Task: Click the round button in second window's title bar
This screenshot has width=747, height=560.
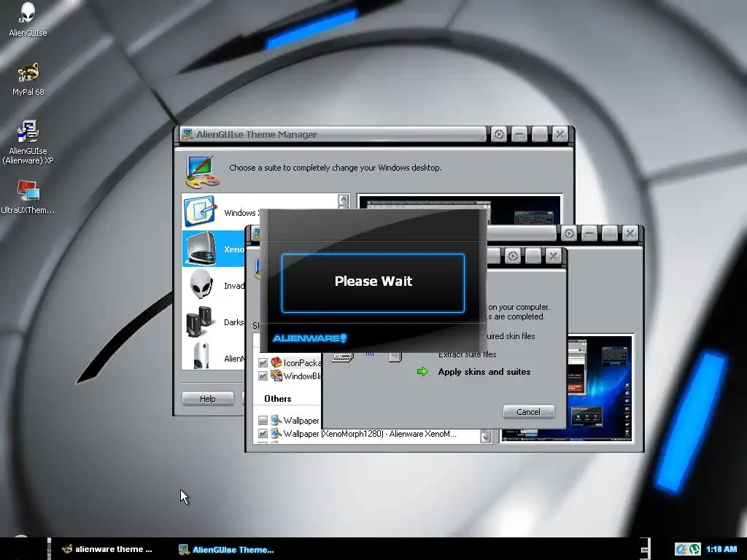Action: pos(569,233)
